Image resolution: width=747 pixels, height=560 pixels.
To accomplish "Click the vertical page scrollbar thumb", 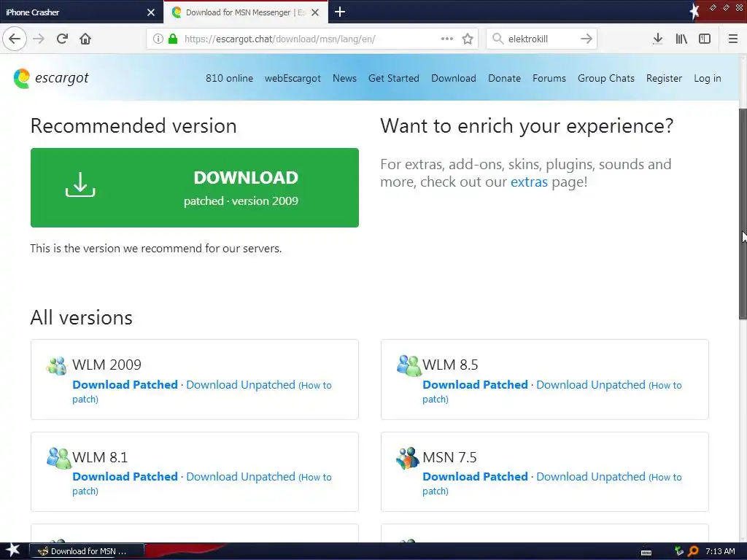I will (743, 214).
